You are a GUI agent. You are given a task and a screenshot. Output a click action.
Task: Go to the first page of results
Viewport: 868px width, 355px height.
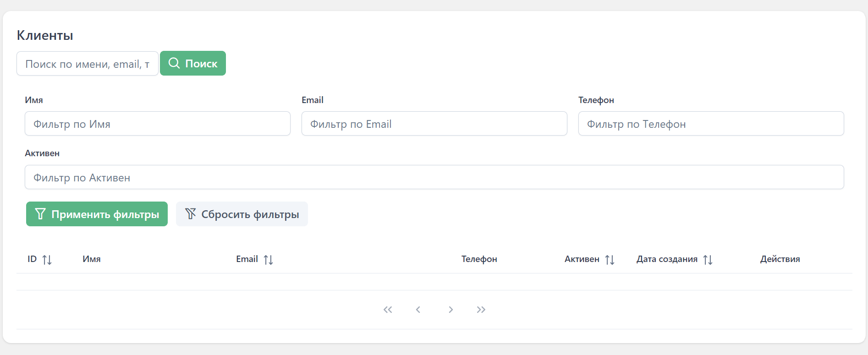click(x=388, y=310)
